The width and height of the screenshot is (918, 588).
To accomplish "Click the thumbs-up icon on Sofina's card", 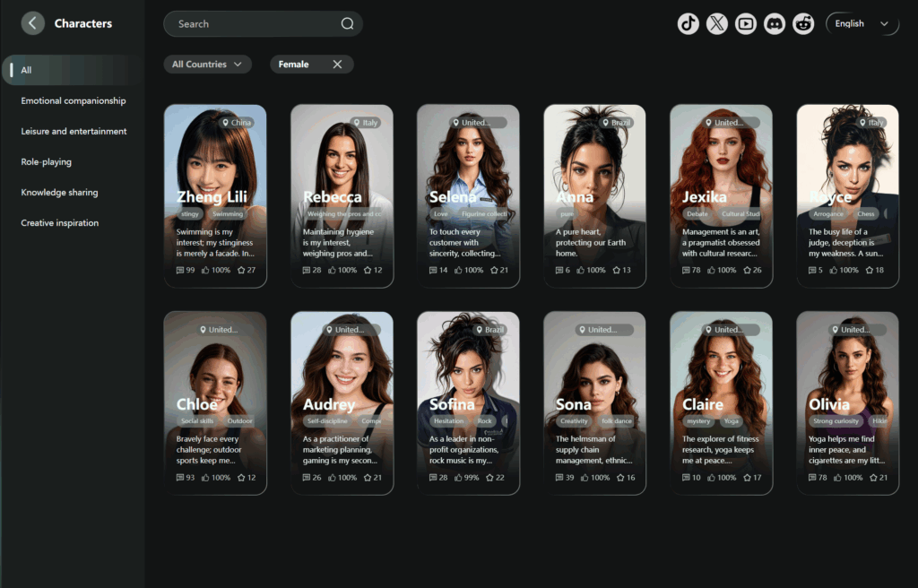I will click(x=459, y=478).
